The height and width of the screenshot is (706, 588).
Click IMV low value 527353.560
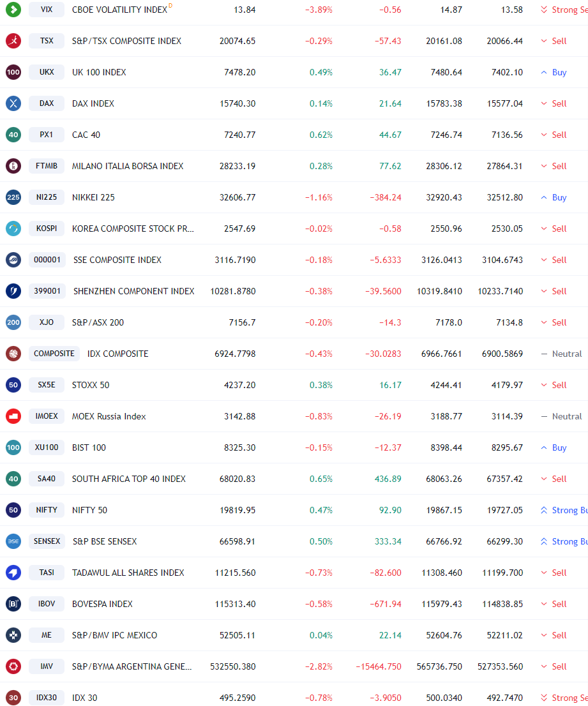(500, 666)
